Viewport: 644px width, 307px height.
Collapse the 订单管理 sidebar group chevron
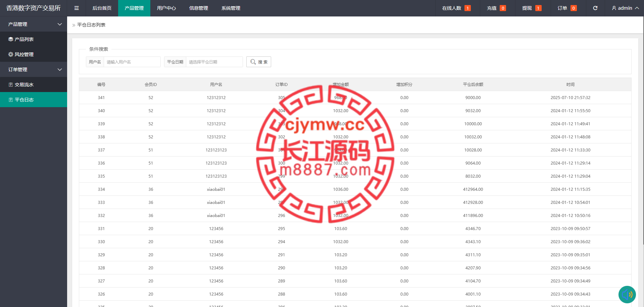pos(60,70)
